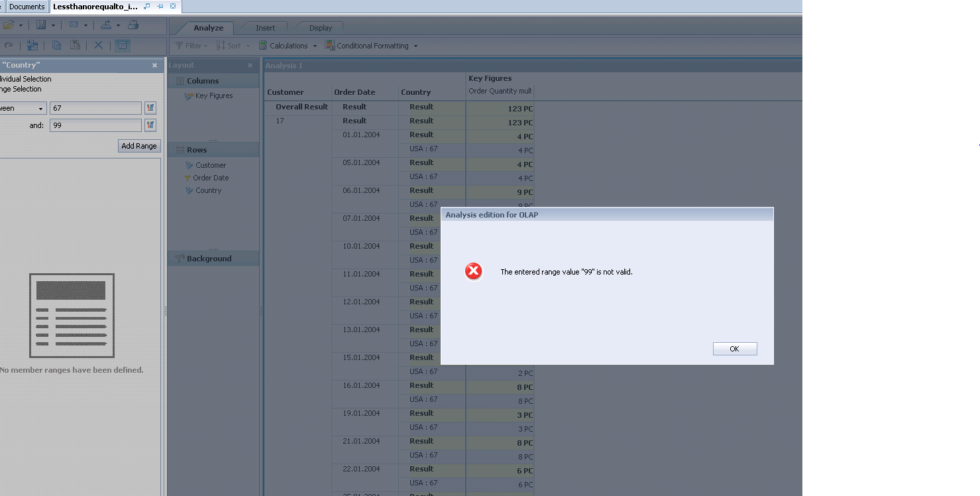The width and height of the screenshot is (980, 496).
Task: Close the Layout panel
Action: click(x=250, y=65)
